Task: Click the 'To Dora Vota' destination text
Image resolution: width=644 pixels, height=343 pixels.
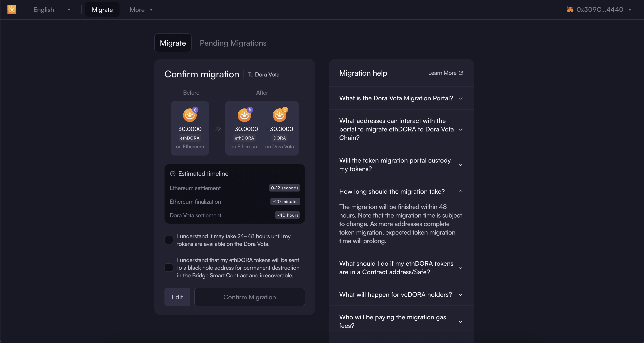Action: (x=263, y=75)
